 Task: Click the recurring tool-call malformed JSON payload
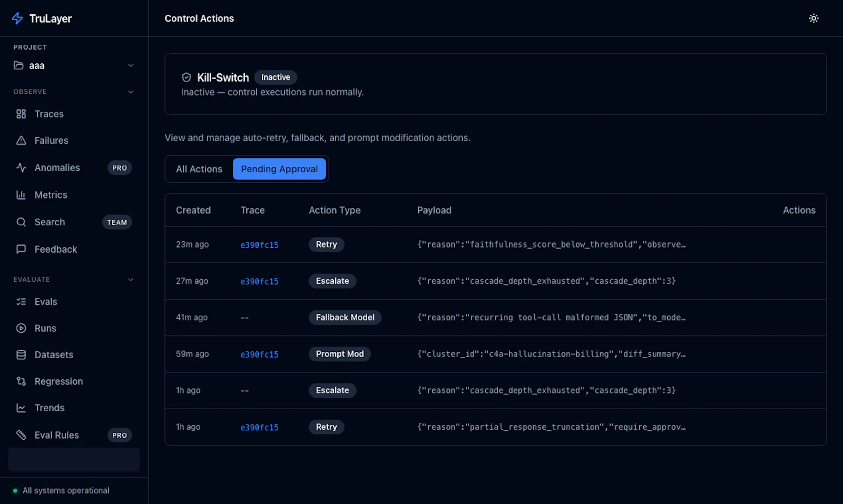[551, 318]
